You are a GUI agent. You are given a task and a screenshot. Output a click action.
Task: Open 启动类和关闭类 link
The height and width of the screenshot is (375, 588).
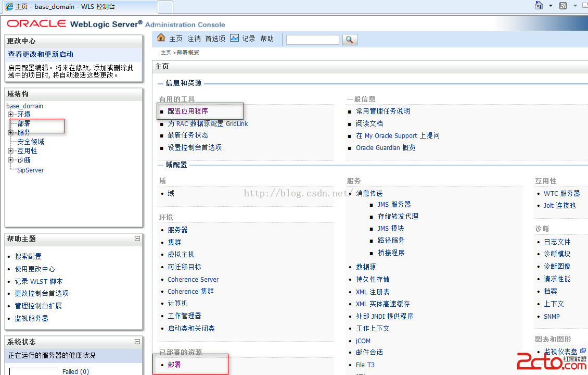(191, 328)
